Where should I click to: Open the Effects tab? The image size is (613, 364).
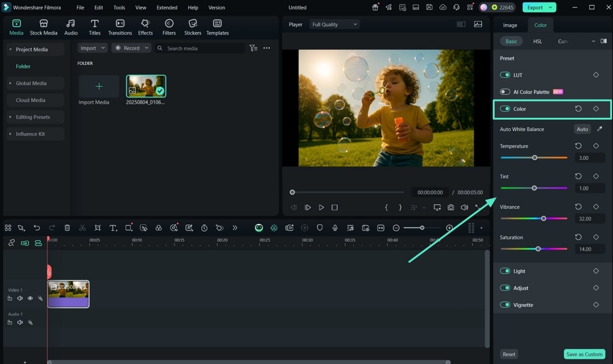145,27
